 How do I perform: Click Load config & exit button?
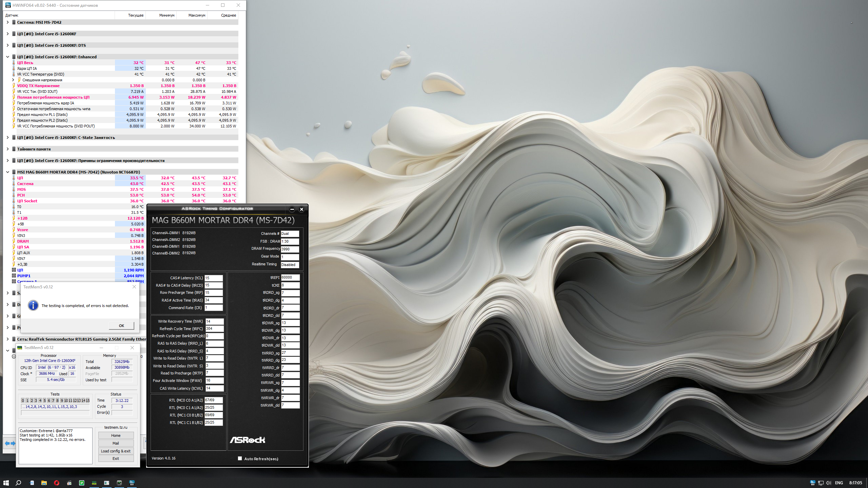click(x=116, y=451)
